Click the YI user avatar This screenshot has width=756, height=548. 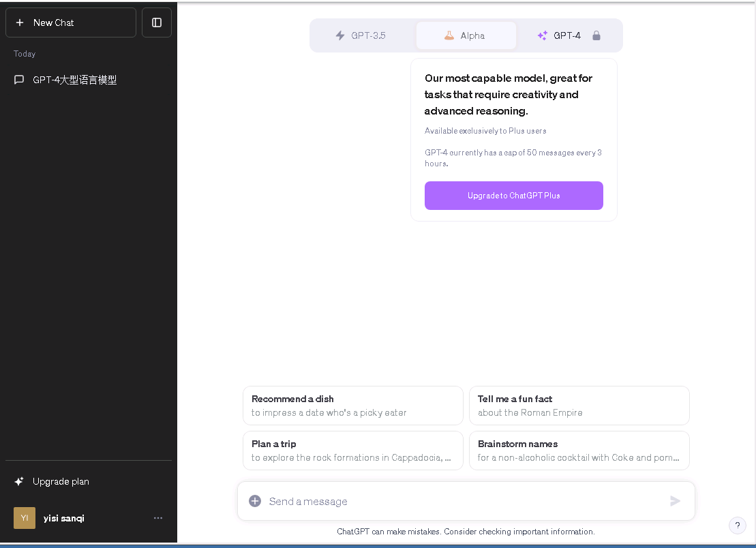click(25, 518)
